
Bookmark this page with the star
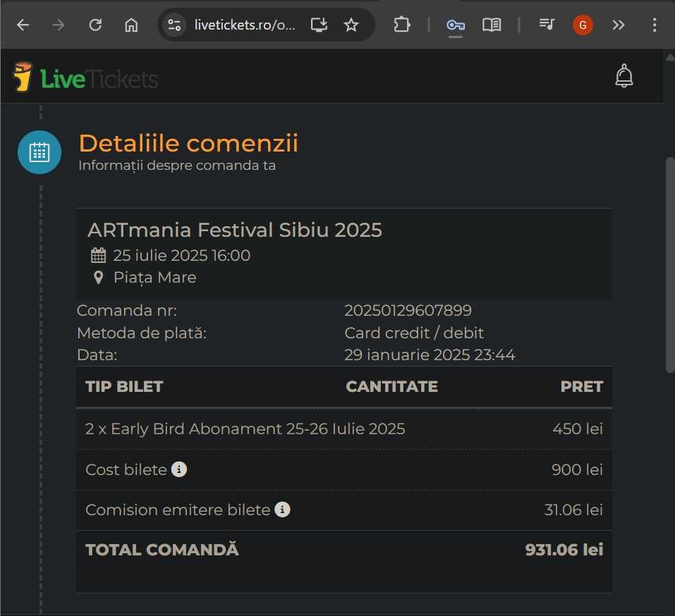click(x=351, y=25)
